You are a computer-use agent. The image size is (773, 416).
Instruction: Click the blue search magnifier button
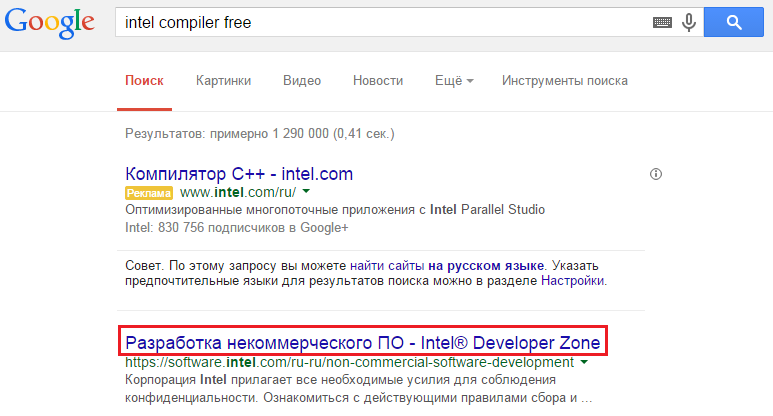click(x=734, y=22)
